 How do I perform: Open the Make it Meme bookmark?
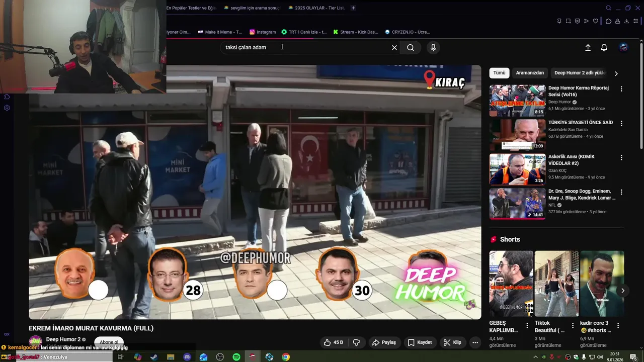pyautogui.click(x=220, y=32)
